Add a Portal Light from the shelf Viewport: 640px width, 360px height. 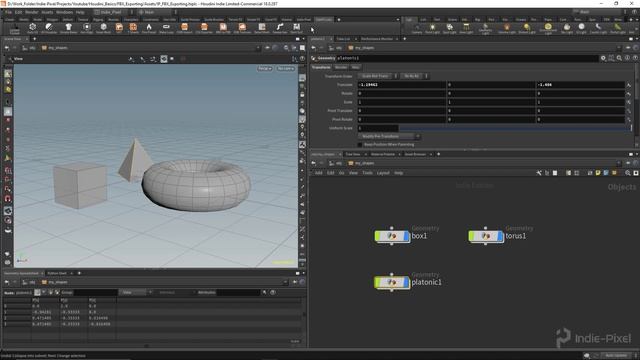pos(618,28)
